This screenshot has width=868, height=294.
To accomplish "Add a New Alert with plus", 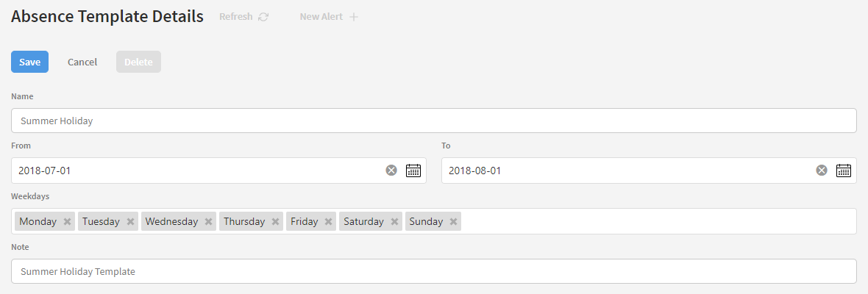I will point(353,17).
